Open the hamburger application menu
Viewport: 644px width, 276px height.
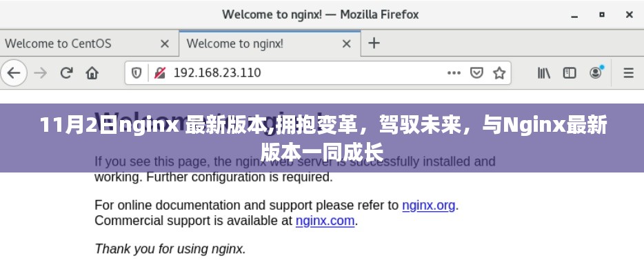click(x=628, y=73)
